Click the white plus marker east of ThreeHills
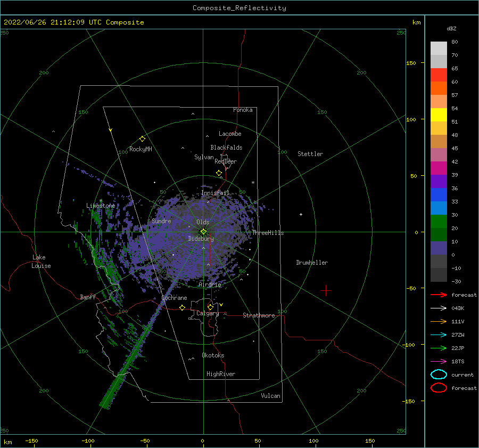Screen dimensions: 479x448 [301, 214]
